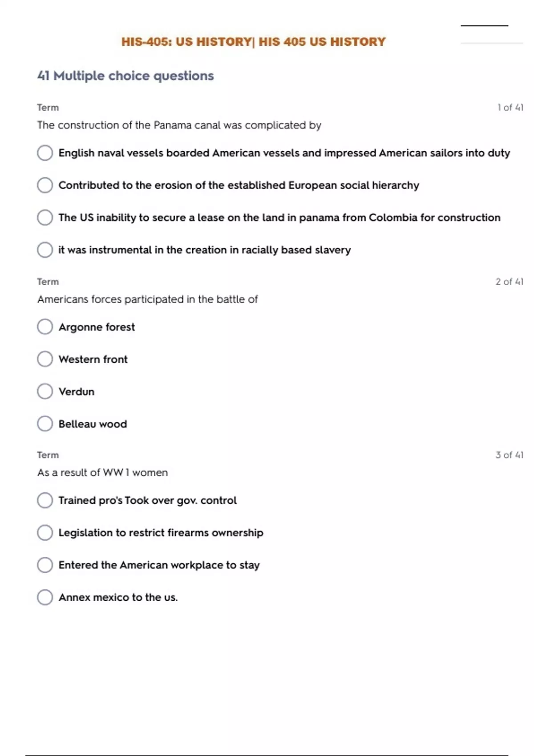Select Entered the American workplace to stay

(x=45, y=565)
